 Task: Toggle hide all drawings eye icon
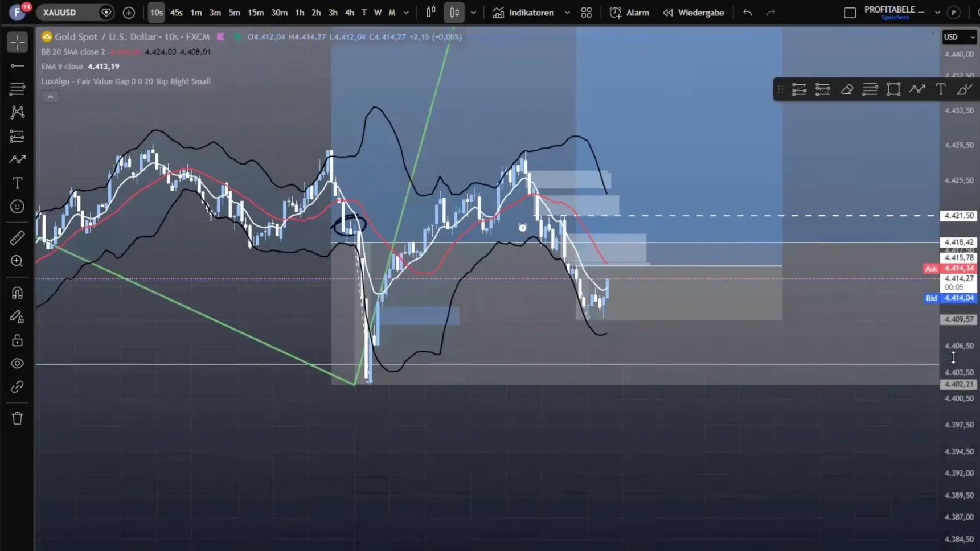(17, 364)
